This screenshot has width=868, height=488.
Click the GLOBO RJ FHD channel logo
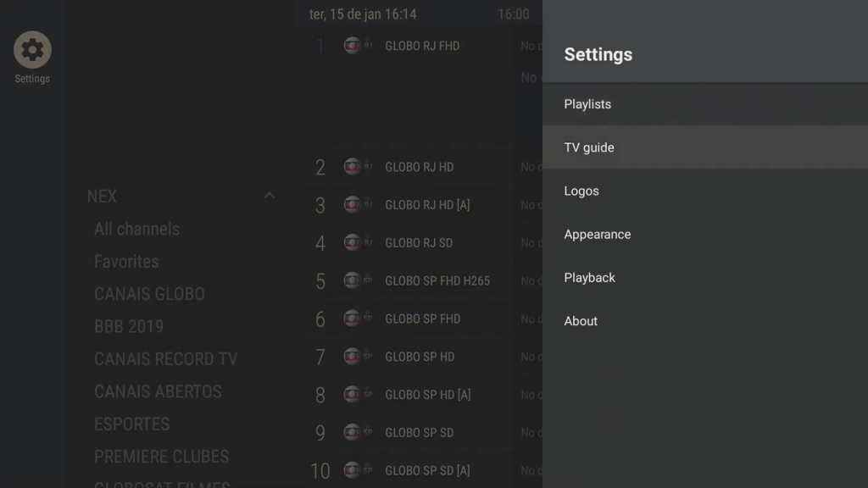click(x=358, y=46)
